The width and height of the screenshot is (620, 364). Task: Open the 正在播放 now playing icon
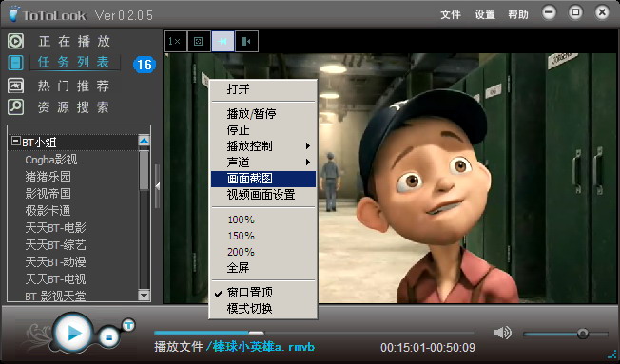[x=16, y=41]
